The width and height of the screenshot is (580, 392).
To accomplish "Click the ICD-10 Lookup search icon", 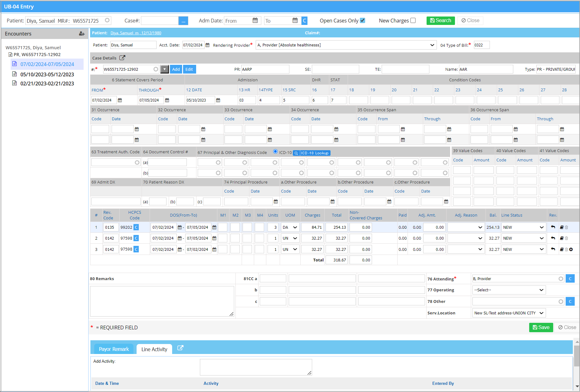I will click(296, 153).
